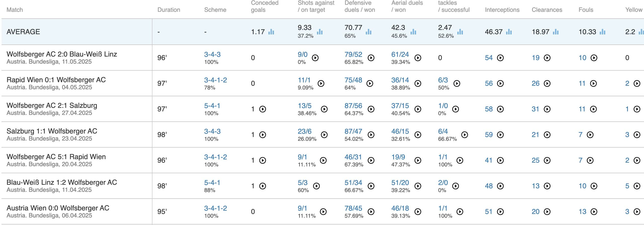Open 5-4-1 scheme link for Salzburg home match
Viewport: 644px width, 225px height.
pos(212,106)
